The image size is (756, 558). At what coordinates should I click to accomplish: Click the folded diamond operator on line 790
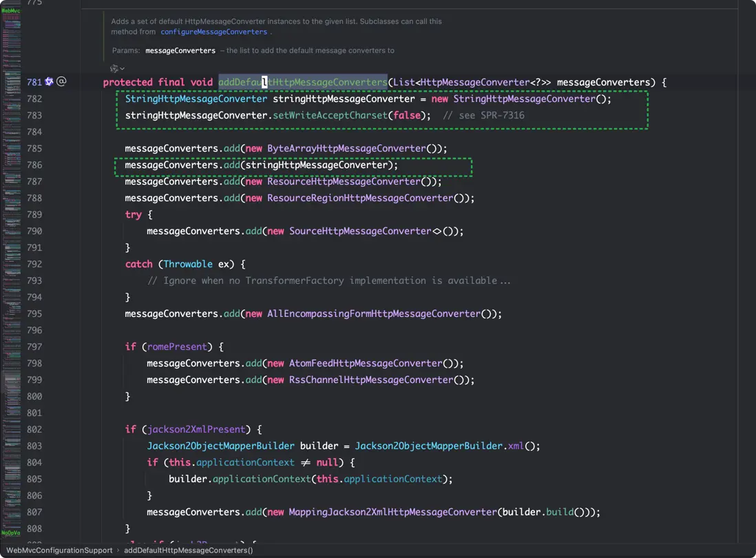tap(437, 231)
